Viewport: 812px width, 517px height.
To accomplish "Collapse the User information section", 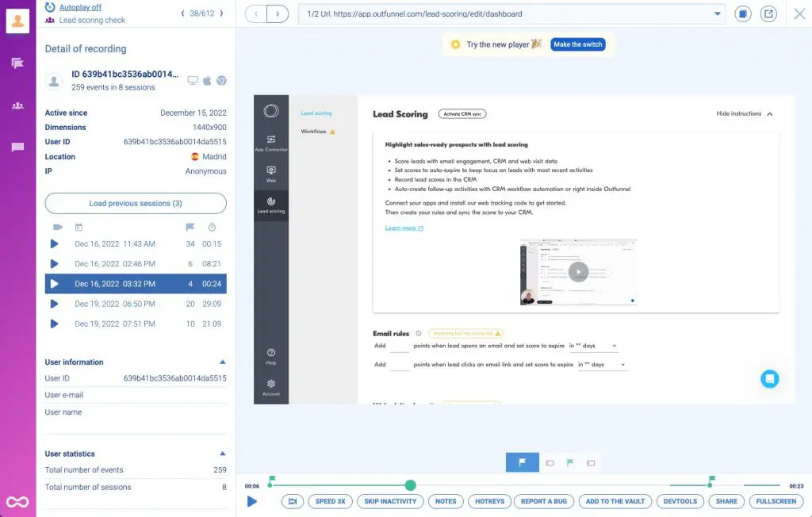I will 222,362.
